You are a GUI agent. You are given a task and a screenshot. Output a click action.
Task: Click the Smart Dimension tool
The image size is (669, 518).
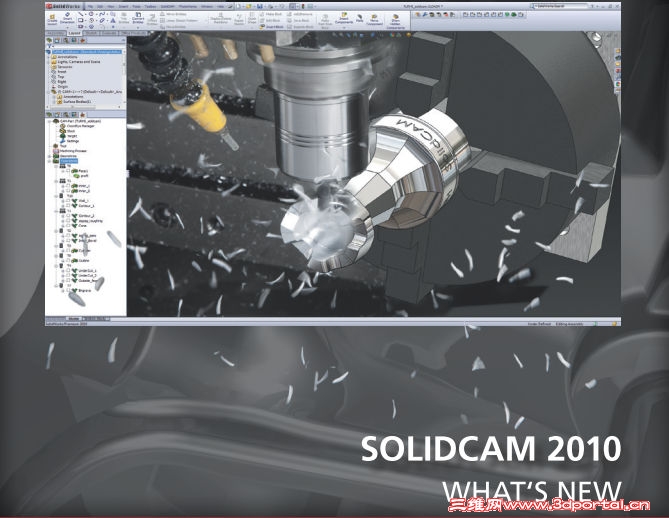67,18
